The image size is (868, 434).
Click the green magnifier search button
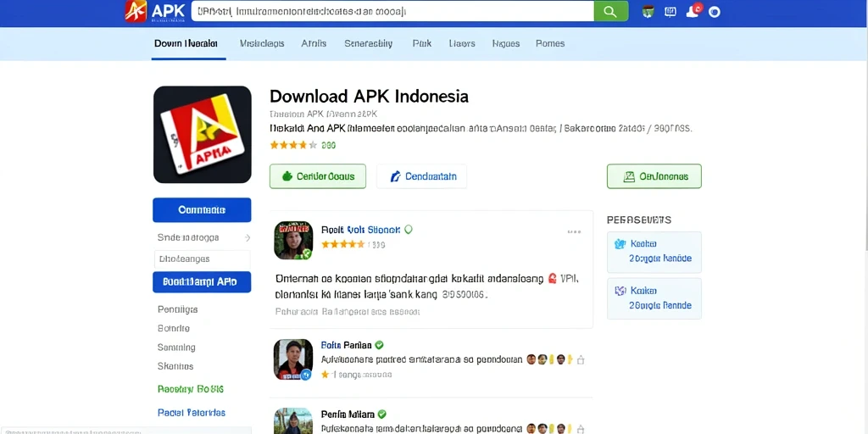[x=610, y=12]
